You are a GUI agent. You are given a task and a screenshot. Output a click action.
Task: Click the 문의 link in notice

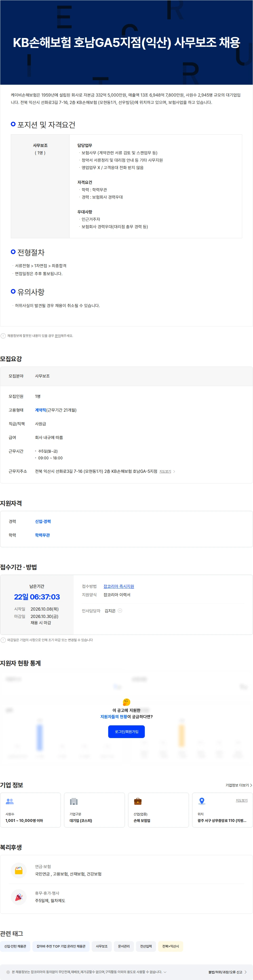(57, 336)
